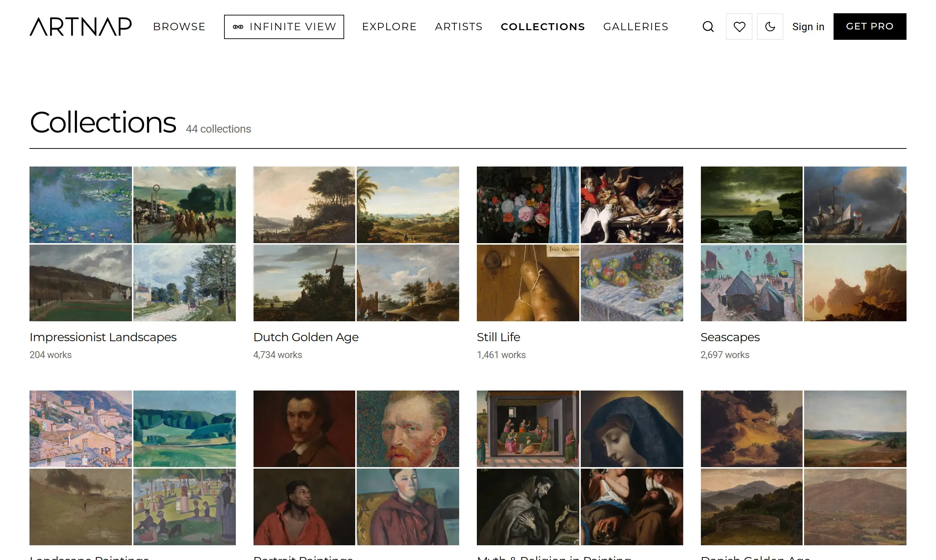Open the Galleries menu item

pos(636,27)
